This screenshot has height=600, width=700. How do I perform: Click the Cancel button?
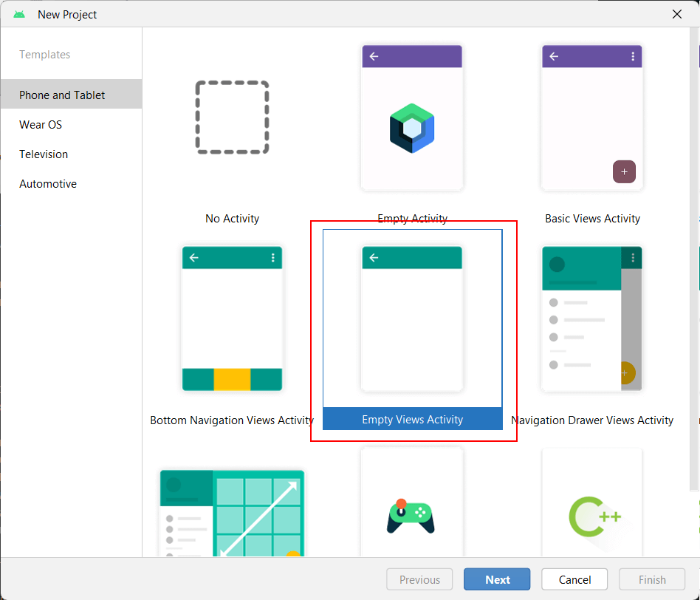point(574,579)
